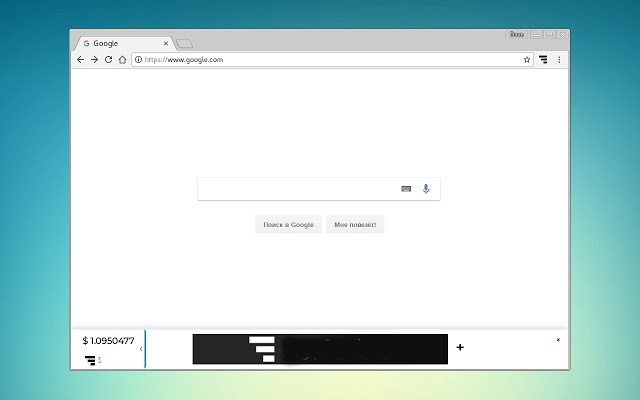
Task: Close the browser window
Action: click(562, 35)
